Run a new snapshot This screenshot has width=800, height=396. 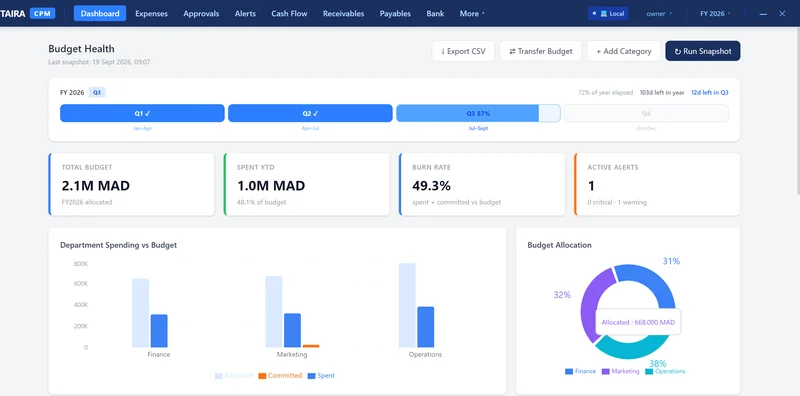703,51
